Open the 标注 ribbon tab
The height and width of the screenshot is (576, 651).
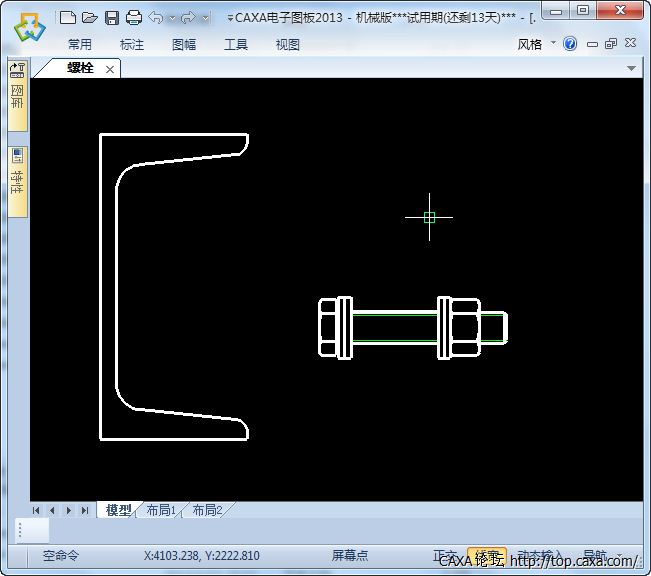click(x=132, y=45)
